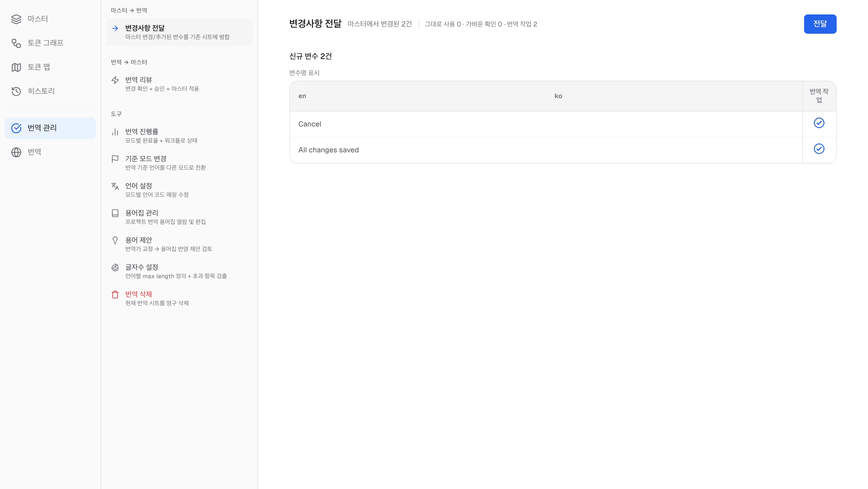The height and width of the screenshot is (489, 868).
Task: Open 용어 제안 tool entry
Action: coord(179,244)
